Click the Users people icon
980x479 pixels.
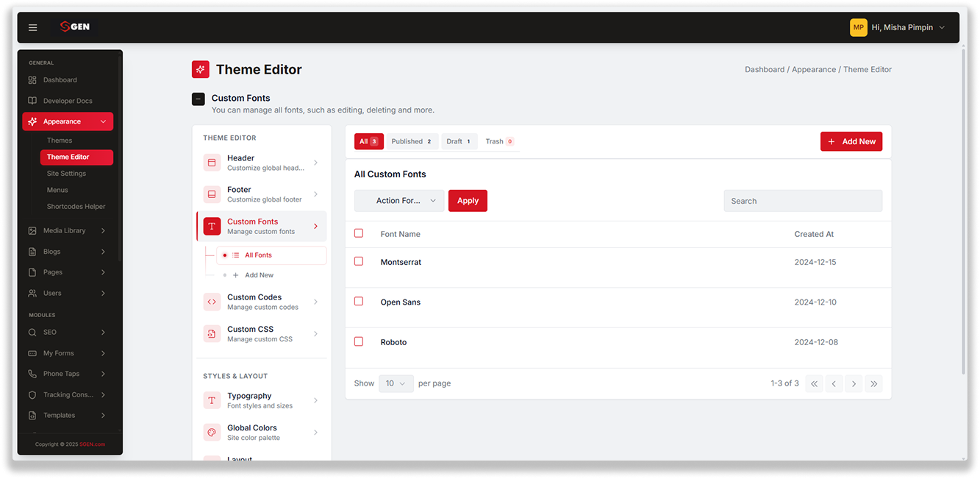pyautogui.click(x=32, y=293)
